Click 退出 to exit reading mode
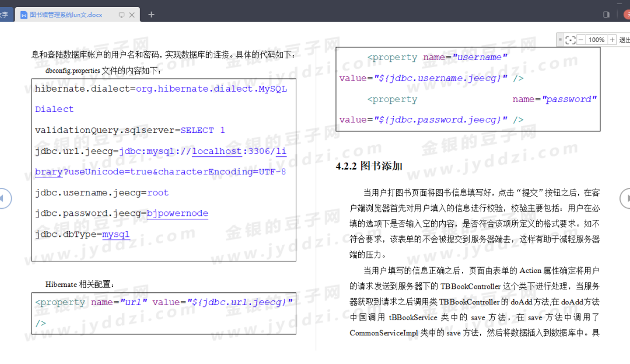 coord(624,40)
